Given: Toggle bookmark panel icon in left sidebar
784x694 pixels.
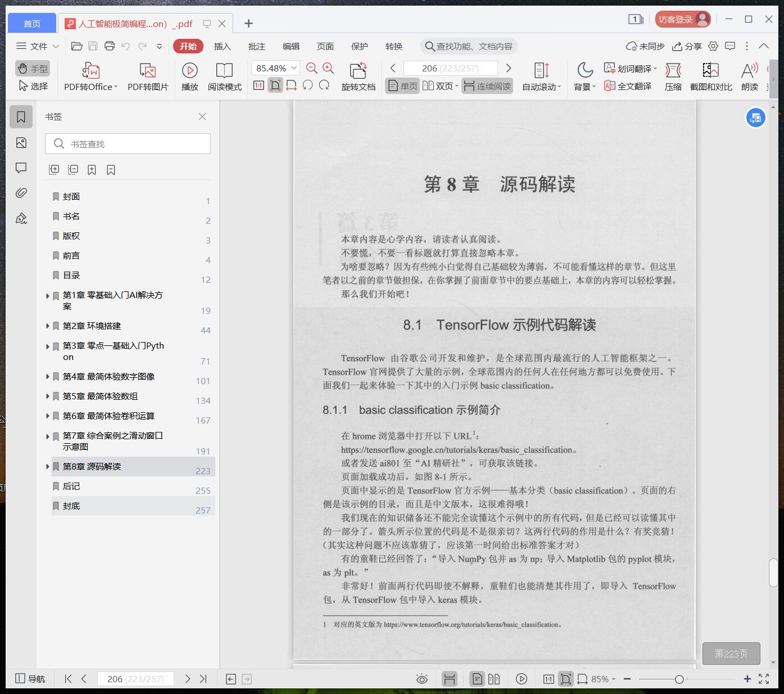Looking at the screenshot, I should click(x=21, y=117).
